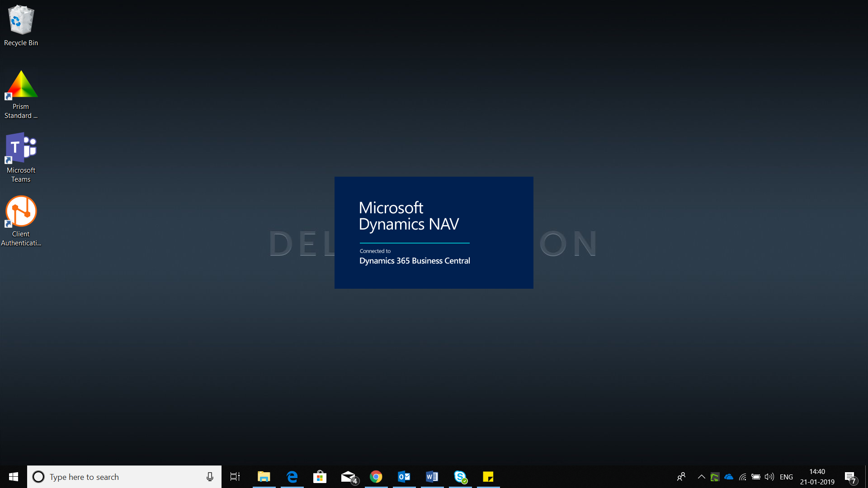Open Action Center with 7 notifications
The image size is (868, 488).
coord(851,477)
